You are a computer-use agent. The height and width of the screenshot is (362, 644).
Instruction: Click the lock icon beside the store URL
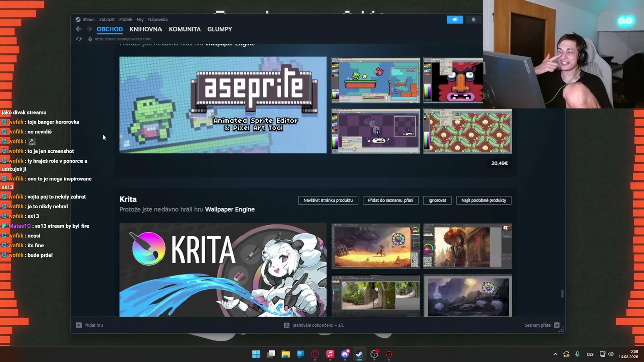(x=90, y=39)
